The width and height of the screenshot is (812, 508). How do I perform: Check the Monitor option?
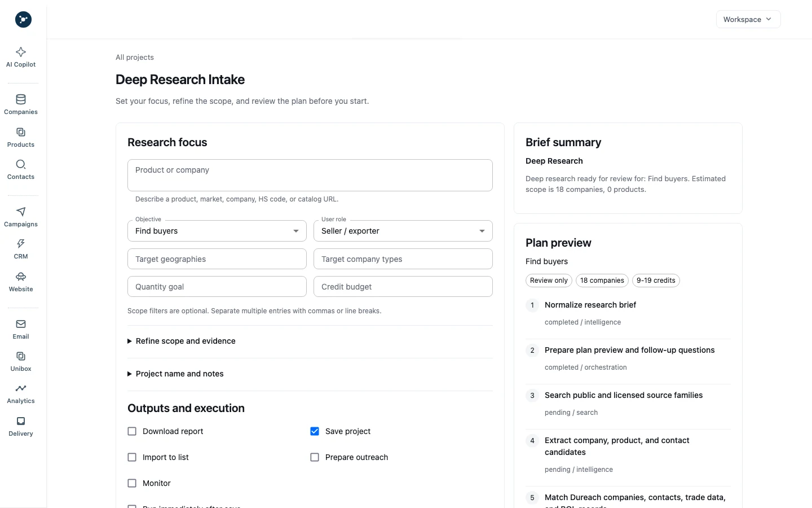[132, 483]
